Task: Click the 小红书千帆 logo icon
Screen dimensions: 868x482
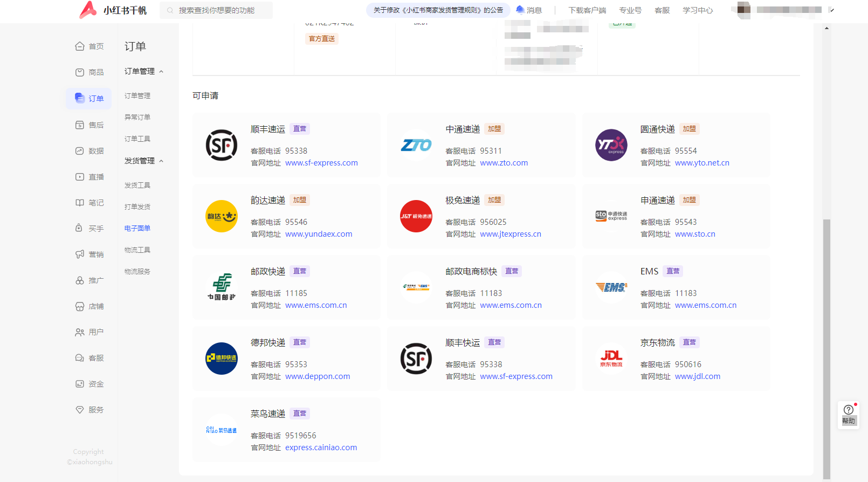Action: coord(88,10)
